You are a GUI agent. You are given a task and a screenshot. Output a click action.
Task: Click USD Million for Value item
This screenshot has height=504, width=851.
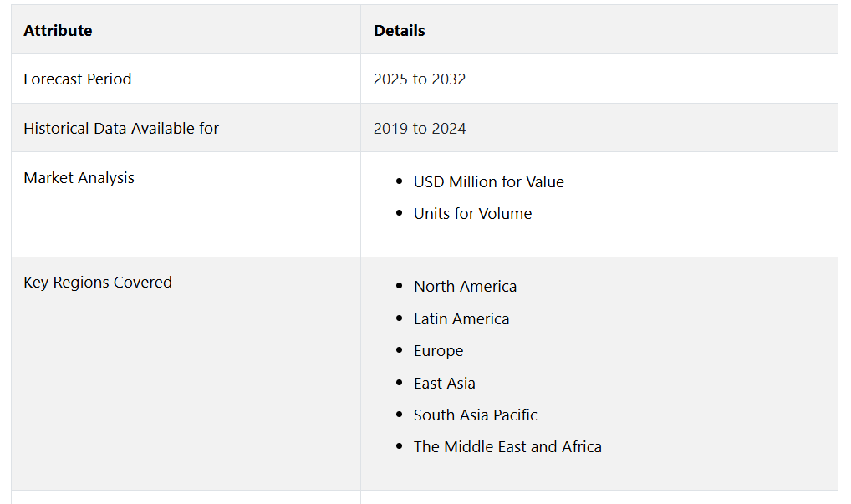488,182
